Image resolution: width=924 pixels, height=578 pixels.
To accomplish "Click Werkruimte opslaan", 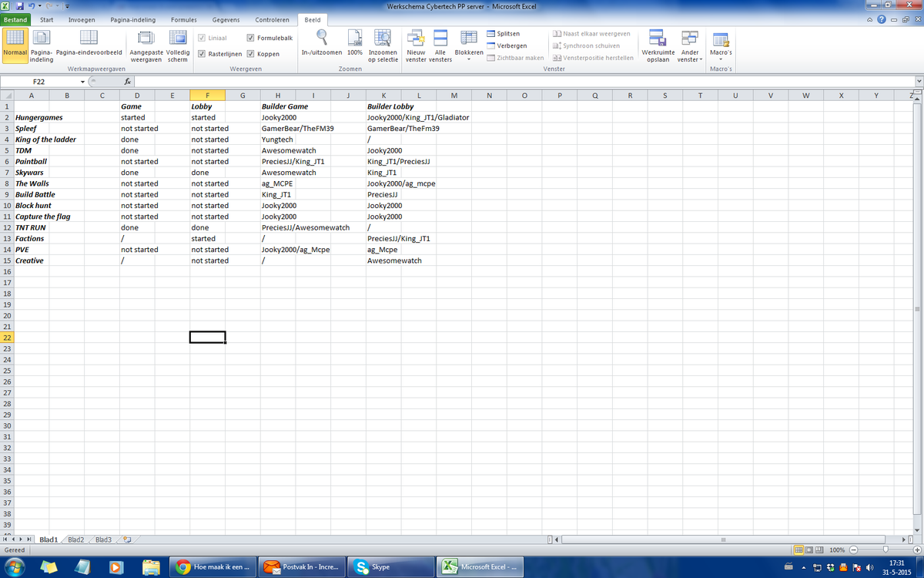I will (658, 46).
